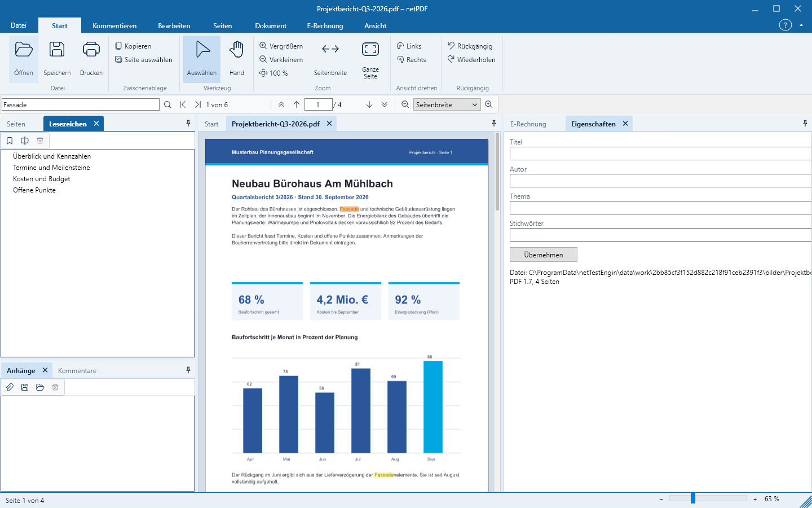Pin the Anhänge panel
Image resolution: width=812 pixels, height=508 pixels.
pos(188,370)
